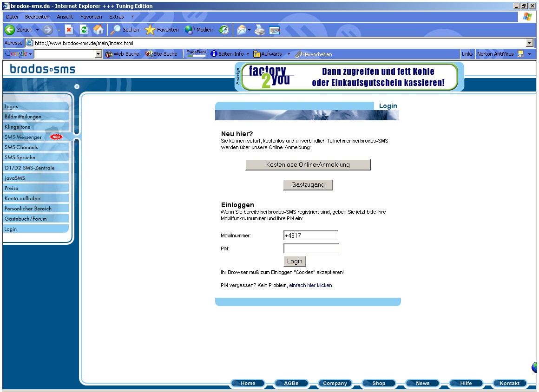539x392 pixels.
Task: Click the Gastzugang button
Action: click(x=308, y=185)
